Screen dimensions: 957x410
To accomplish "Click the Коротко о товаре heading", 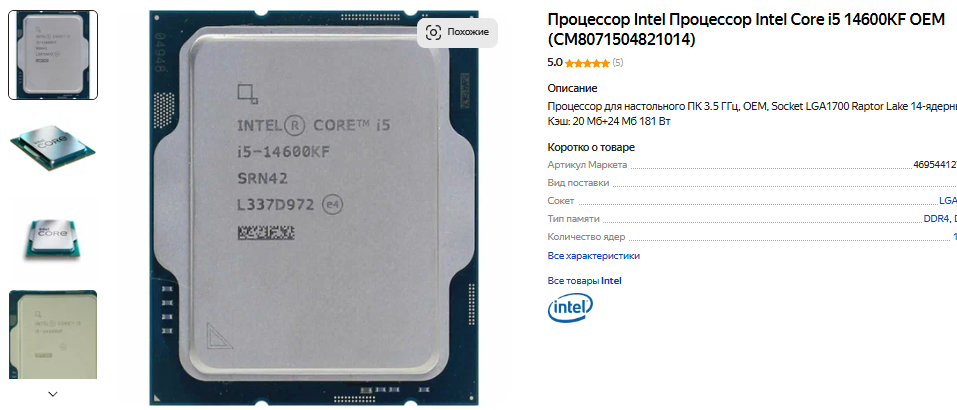I will [x=591, y=148].
